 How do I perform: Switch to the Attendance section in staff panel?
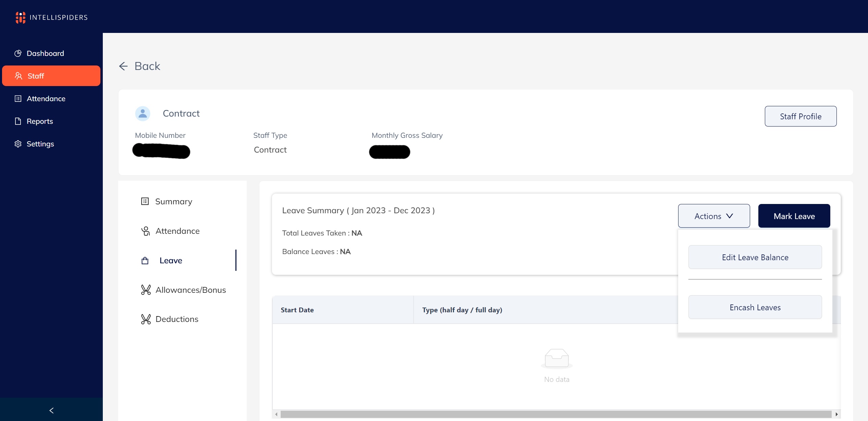click(178, 231)
